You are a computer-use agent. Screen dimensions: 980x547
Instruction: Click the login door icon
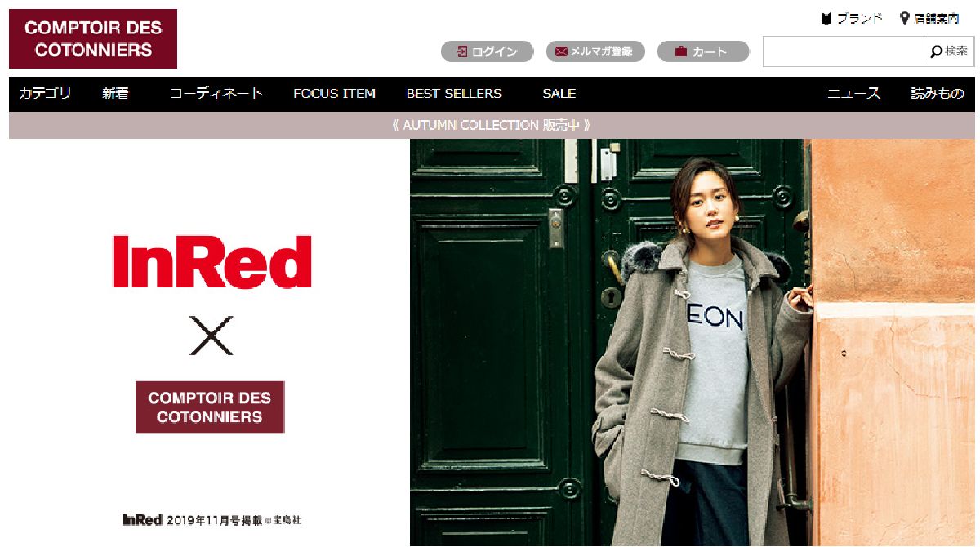(462, 51)
